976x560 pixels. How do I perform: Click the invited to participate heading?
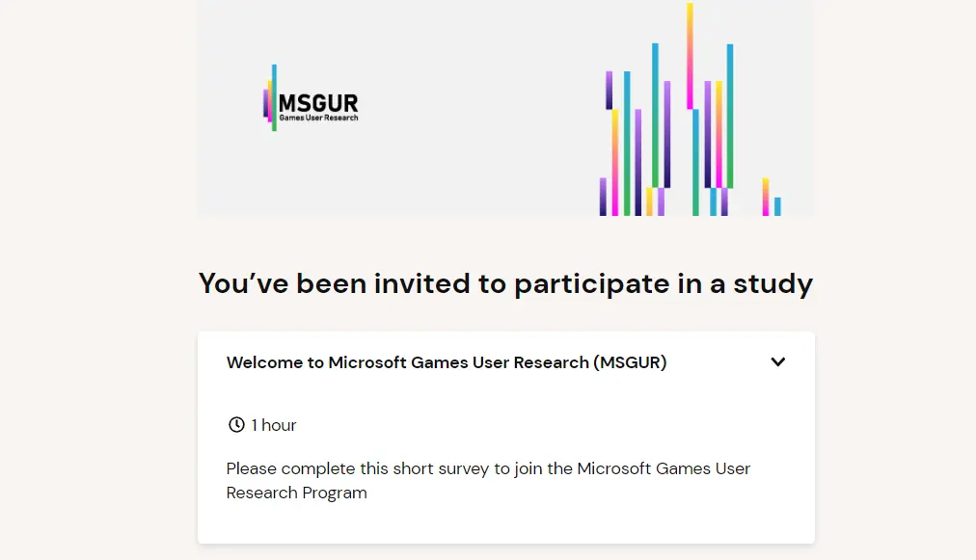[505, 283]
